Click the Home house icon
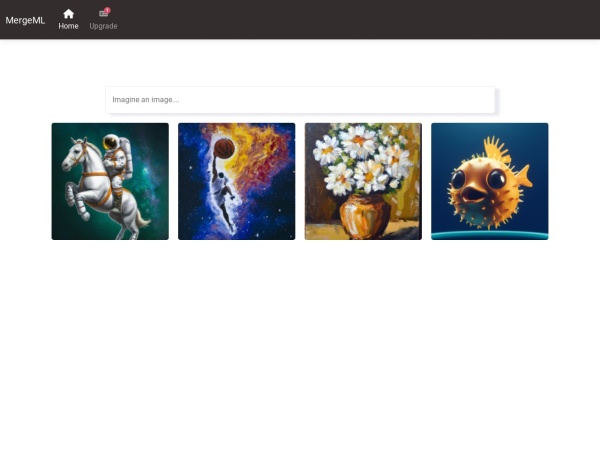 point(68,14)
